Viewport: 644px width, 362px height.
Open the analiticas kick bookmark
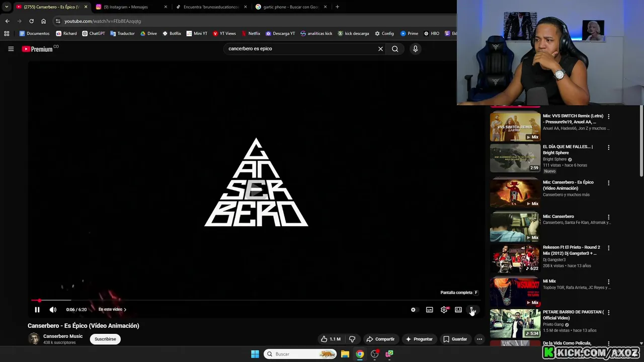pyautogui.click(x=316, y=34)
